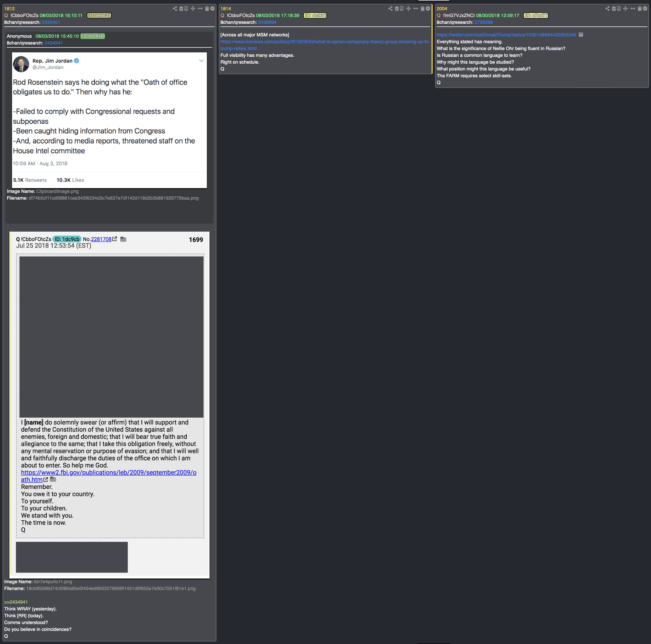
Task: Click image name Ildr7e4pu4c11.png
Action: [x=53, y=582]
